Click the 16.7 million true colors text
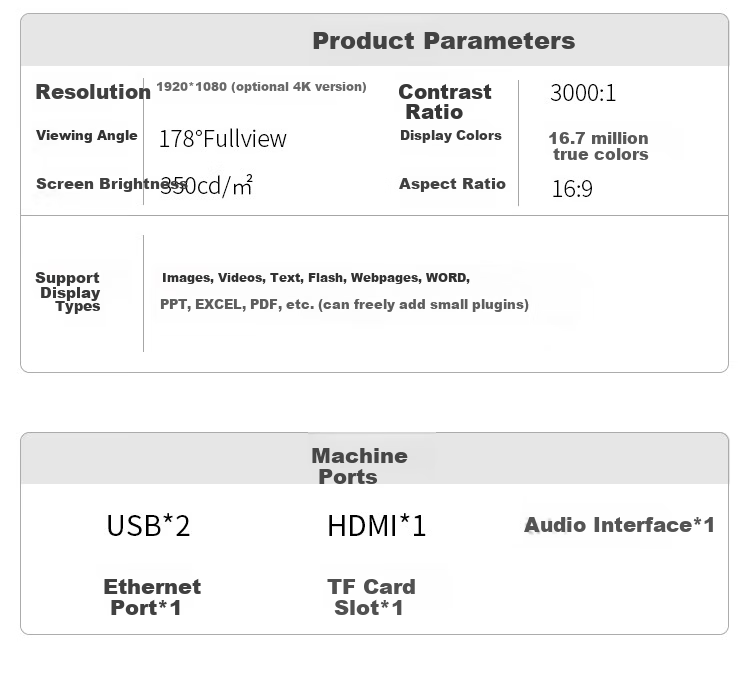Image resolution: width=750 pixels, height=673 pixels. (598, 146)
